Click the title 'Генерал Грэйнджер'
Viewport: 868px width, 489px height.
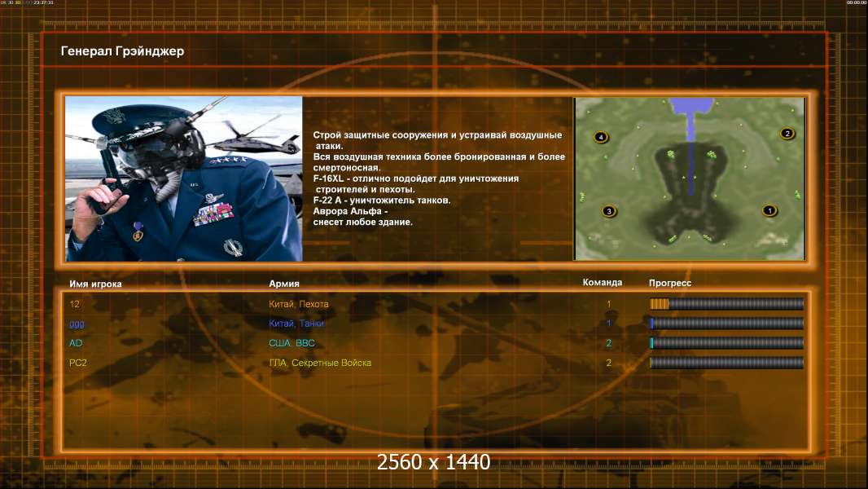[x=122, y=51]
